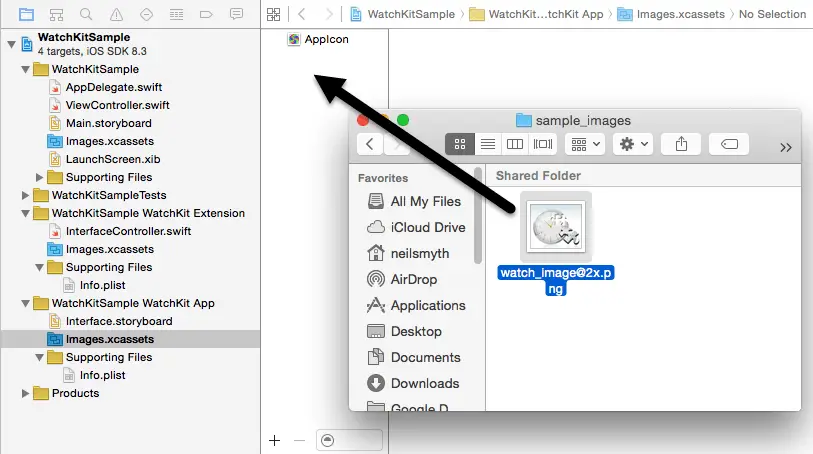Switch Finder to icon view
The height and width of the screenshot is (454, 813).
tap(460, 144)
